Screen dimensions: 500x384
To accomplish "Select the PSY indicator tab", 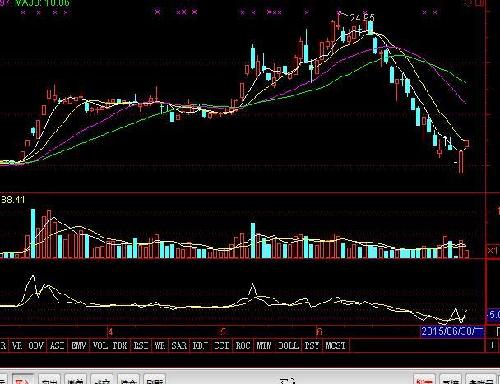I will (312, 345).
